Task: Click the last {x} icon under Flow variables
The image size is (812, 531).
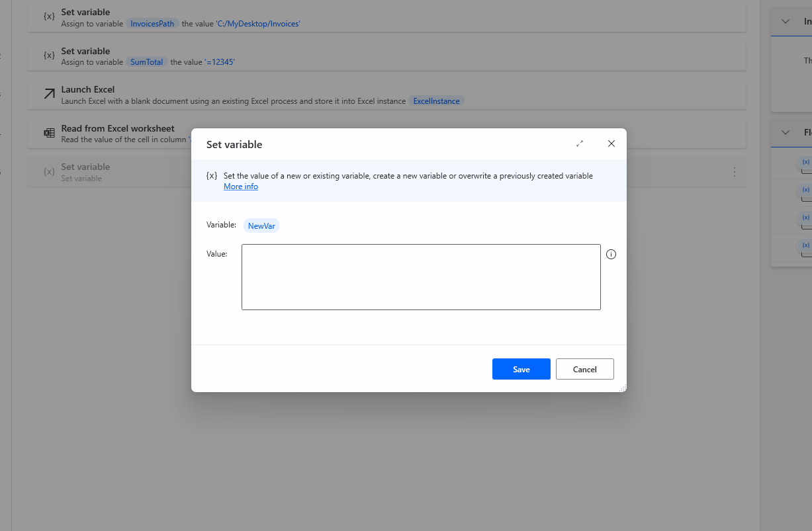Action: click(x=805, y=245)
